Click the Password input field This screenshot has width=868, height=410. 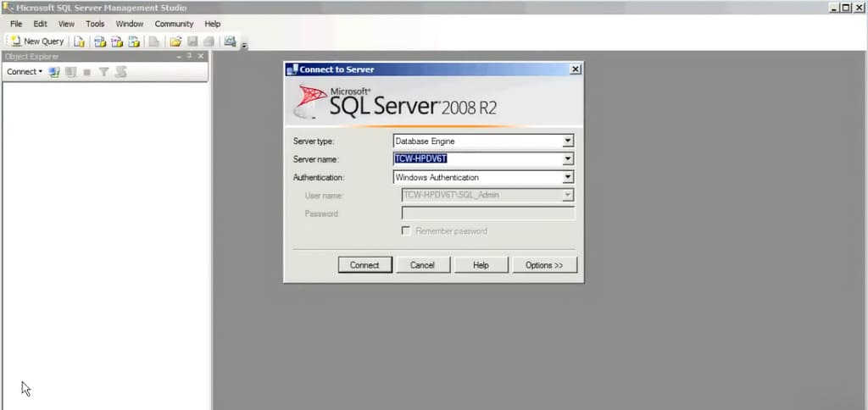point(487,213)
